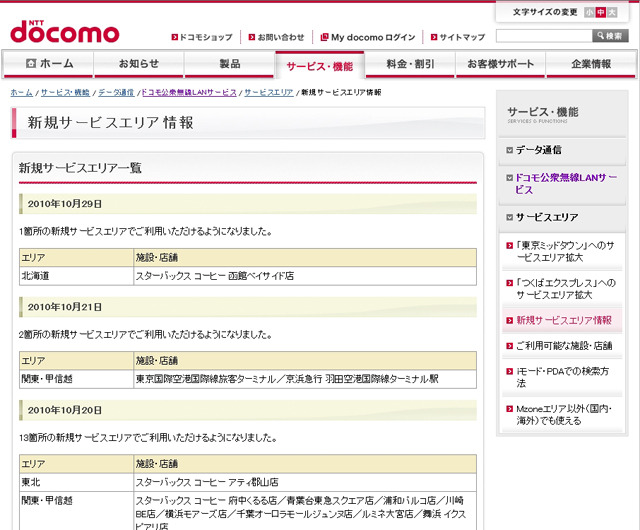Click the icon beside ドコモ公衆無線LANサービス in sidebar

click(509, 178)
